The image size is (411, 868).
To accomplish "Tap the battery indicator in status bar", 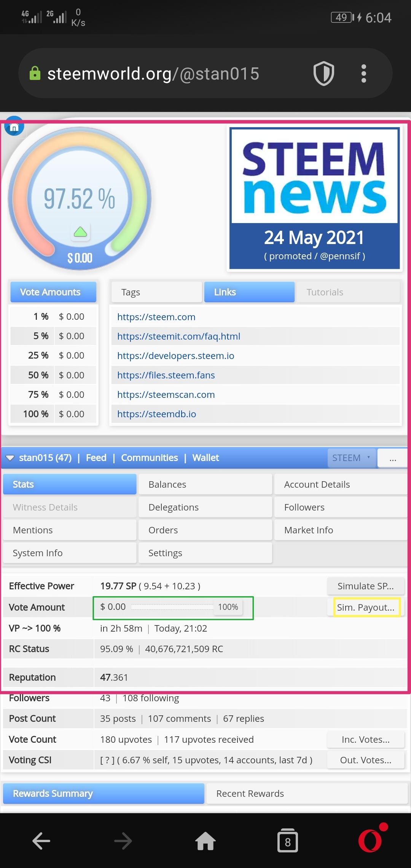I will pyautogui.click(x=342, y=17).
